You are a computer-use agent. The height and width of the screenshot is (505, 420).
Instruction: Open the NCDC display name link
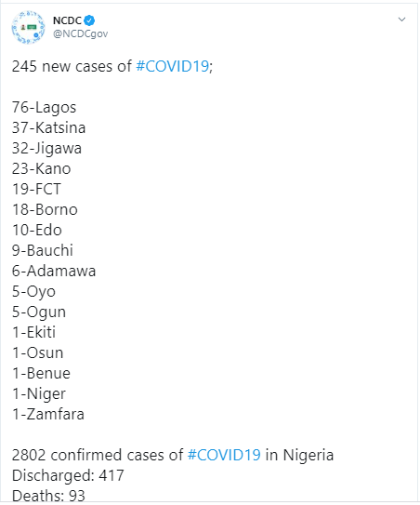[67, 20]
